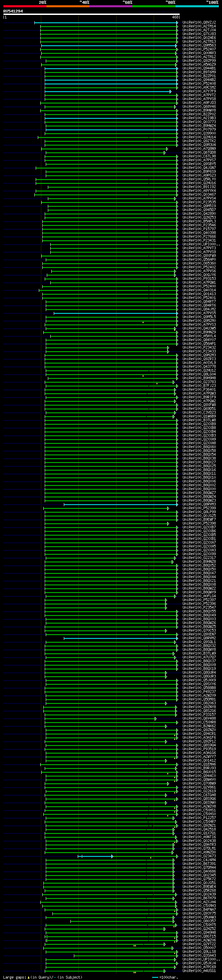Click the purple identity legend segment
Image resolution: width=222 pixels, height=980 pixels.
[x=111, y=6]
